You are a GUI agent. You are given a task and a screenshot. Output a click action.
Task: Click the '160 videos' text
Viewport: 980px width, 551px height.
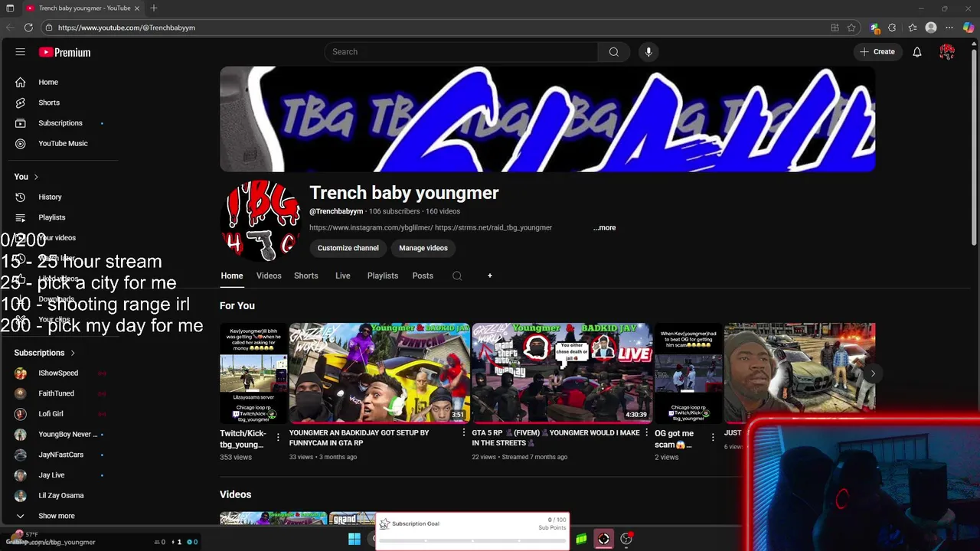pyautogui.click(x=443, y=211)
